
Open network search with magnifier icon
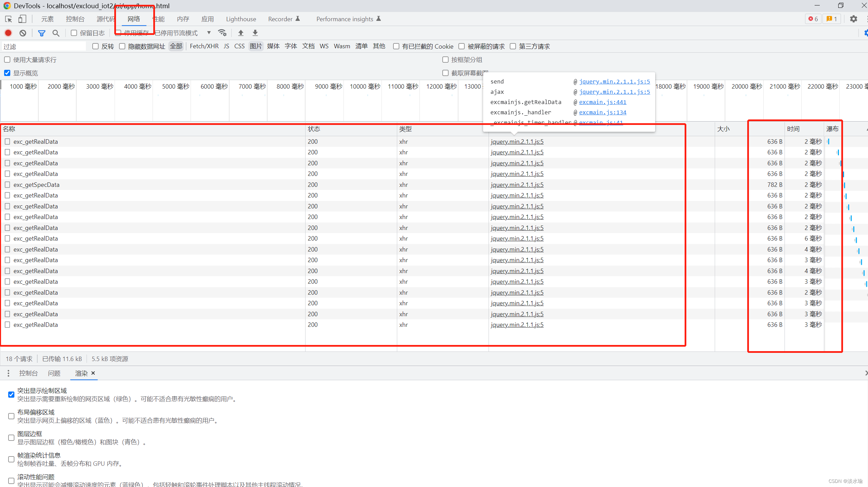click(x=56, y=33)
